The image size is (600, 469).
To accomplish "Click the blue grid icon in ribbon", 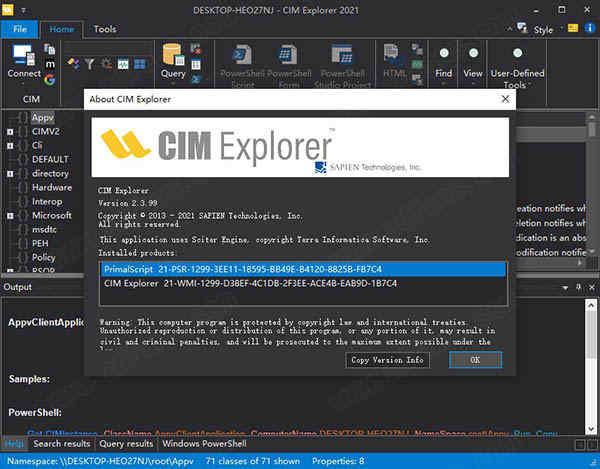I will [x=140, y=64].
